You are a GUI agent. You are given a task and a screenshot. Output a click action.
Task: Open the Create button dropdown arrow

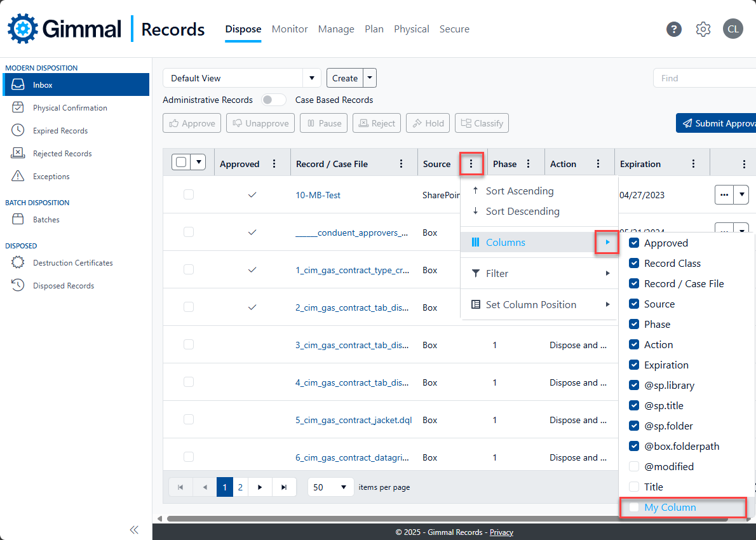click(x=370, y=78)
